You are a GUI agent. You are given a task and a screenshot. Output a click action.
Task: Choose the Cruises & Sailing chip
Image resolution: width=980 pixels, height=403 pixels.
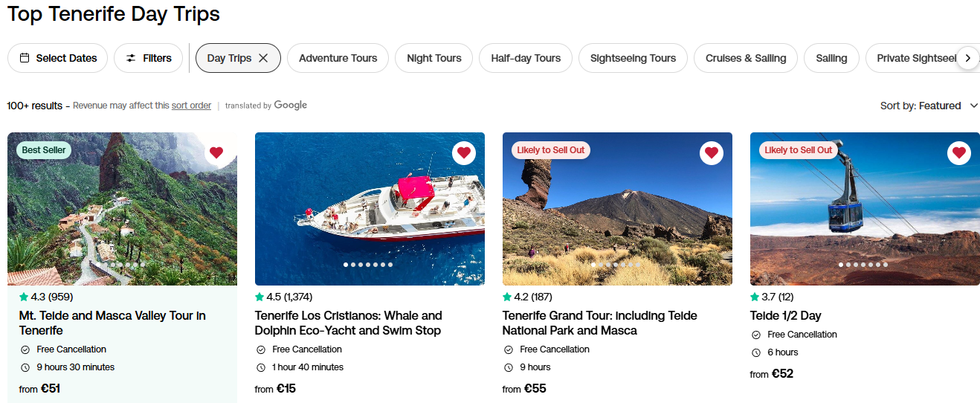point(746,58)
